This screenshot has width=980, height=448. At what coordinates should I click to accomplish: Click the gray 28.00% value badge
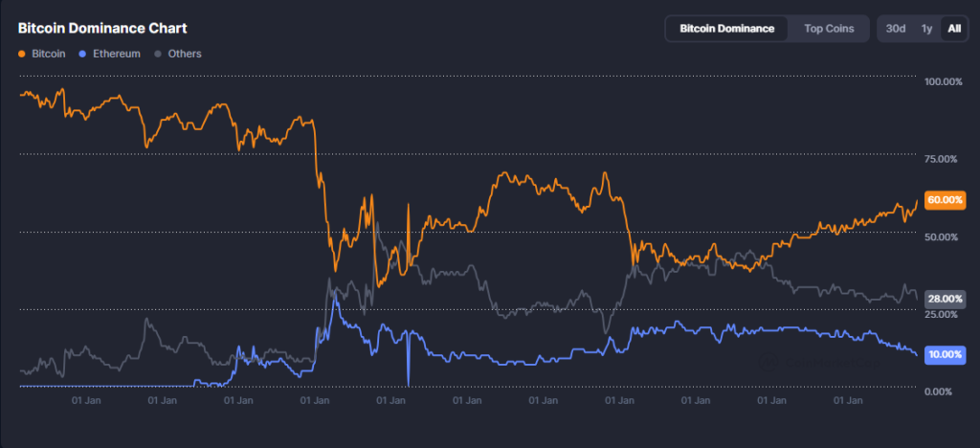tap(945, 299)
